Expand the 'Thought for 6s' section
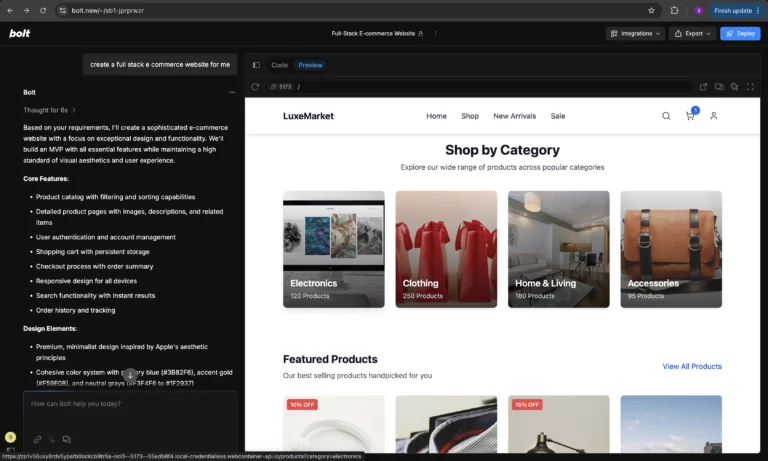 (x=50, y=110)
